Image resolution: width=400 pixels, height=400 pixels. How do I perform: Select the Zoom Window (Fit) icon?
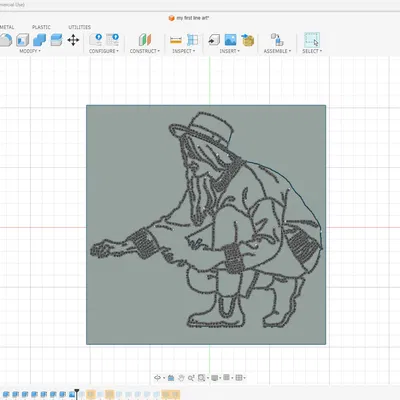pyautogui.click(x=201, y=378)
